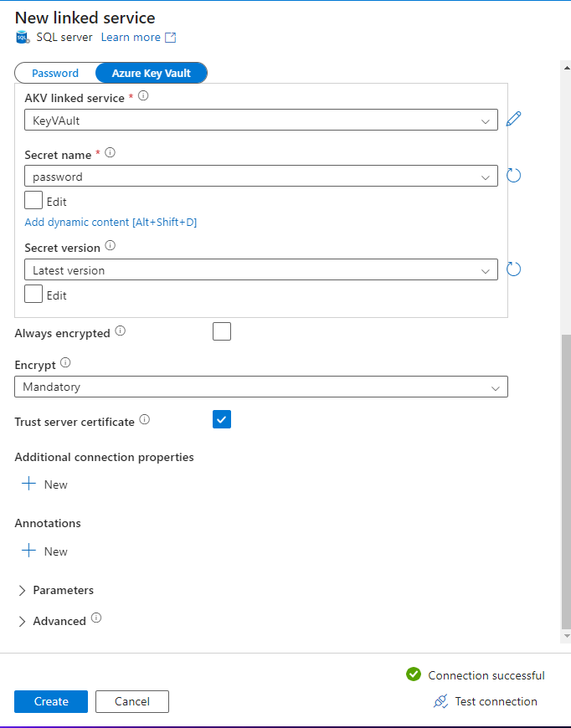Screen dimensions: 571x728
Task: Click the Create button
Action: pyautogui.click(x=50, y=701)
